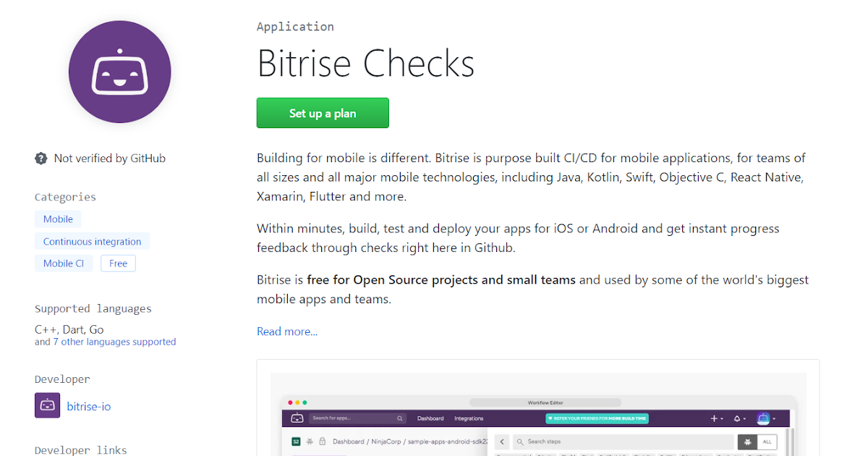Screen dimensions: 868x456
Task: Expand the caret next to the bell icon
Action: [x=745, y=418]
